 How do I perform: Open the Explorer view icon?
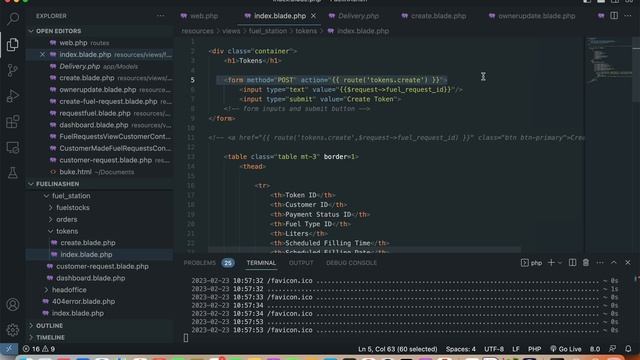(x=13, y=44)
